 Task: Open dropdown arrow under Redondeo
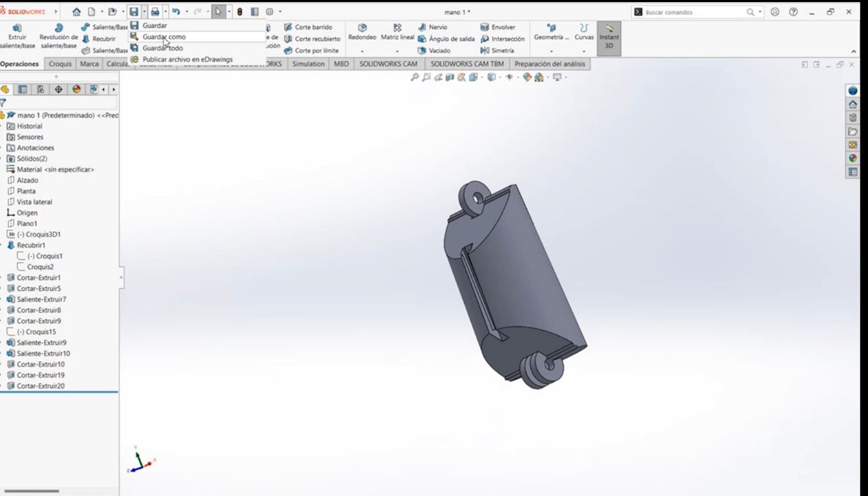[x=362, y=52]
